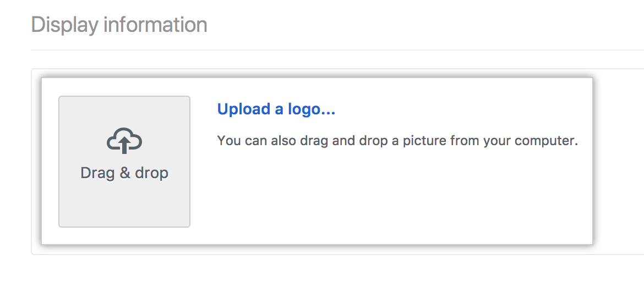Click the drag and drop description text
This screenshot has height=287, width=644.
pyautogui.click(x=397, y=141)
